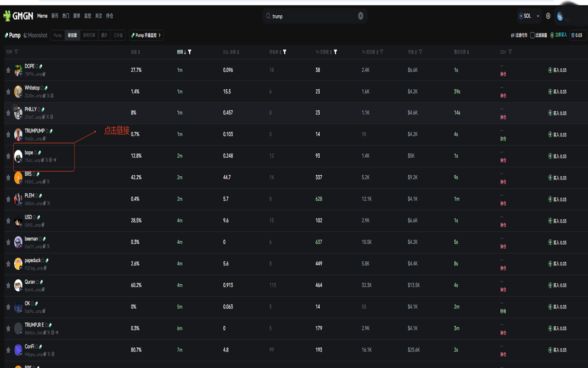Open the 1h 交易数 column filter funnel
This screenshot has height=368, width=588.
pos(335,52)
